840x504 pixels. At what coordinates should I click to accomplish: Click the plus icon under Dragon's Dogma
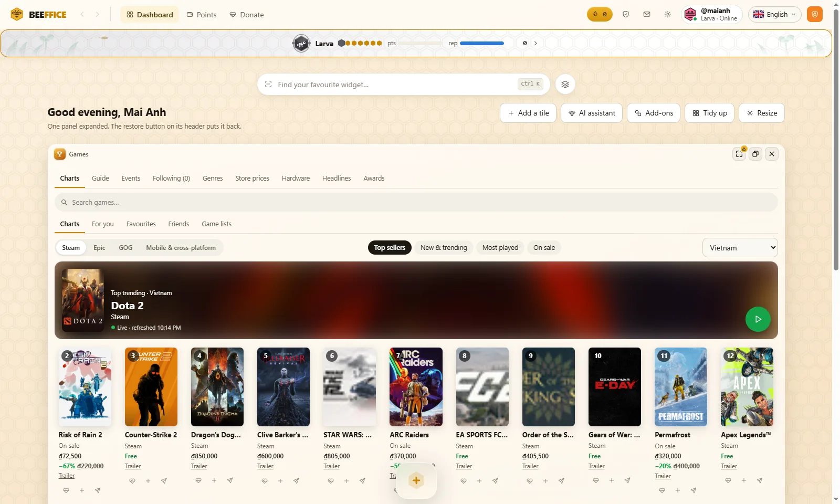[x=214, y=480]
